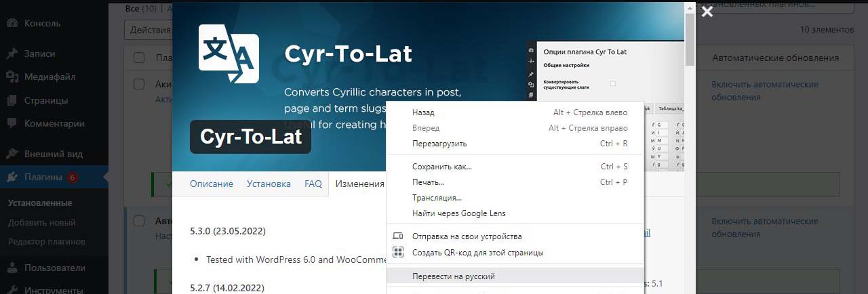
Task: Open the FAQ tab
Action: (x=313, y=184)
